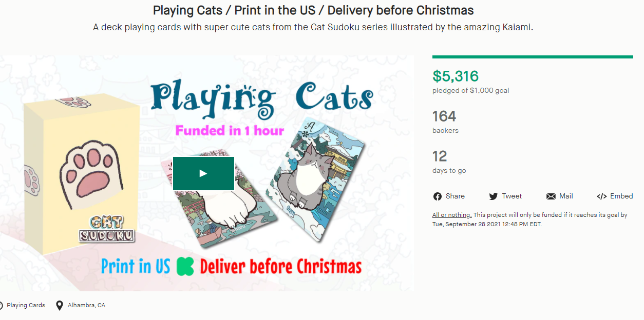Open the Alhambra, CA location link
644x320 pixels.
86,305
